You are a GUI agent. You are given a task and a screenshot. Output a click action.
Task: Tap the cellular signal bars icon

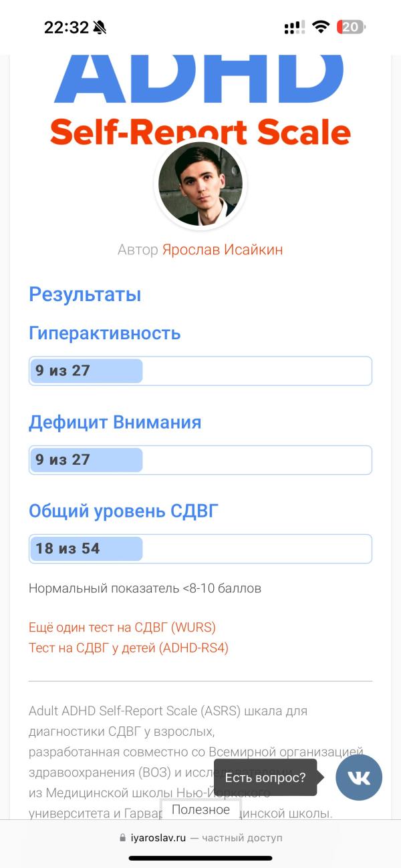294,27
